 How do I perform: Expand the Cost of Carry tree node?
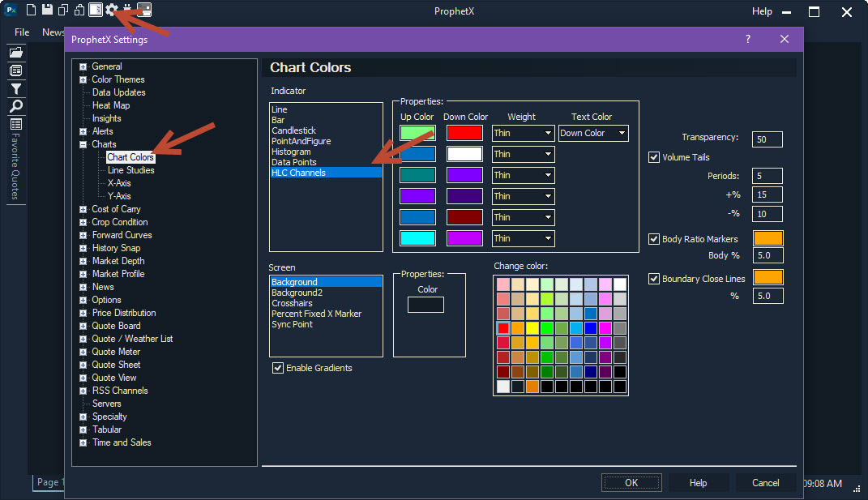pyautogui.click(x=83, y=209)
